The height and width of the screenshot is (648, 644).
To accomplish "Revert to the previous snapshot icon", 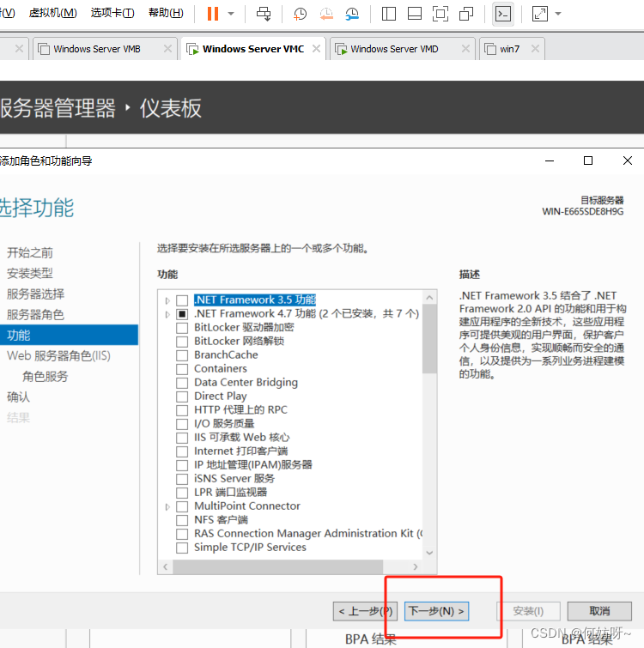I will point(326,14).
